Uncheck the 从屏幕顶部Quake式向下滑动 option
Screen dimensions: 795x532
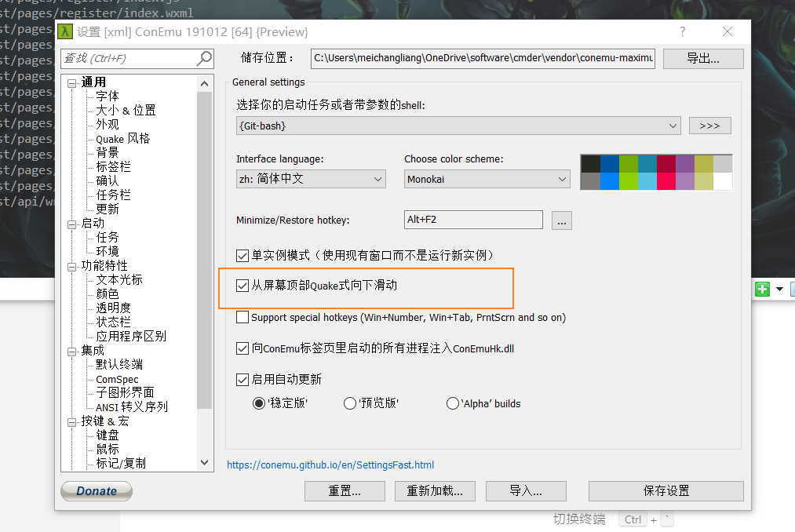[243, 286]
